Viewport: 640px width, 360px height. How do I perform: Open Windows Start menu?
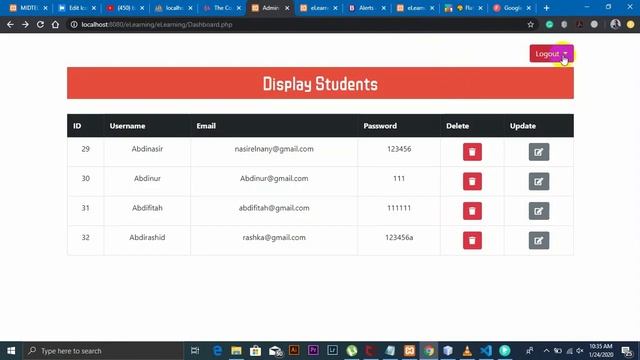11,351
